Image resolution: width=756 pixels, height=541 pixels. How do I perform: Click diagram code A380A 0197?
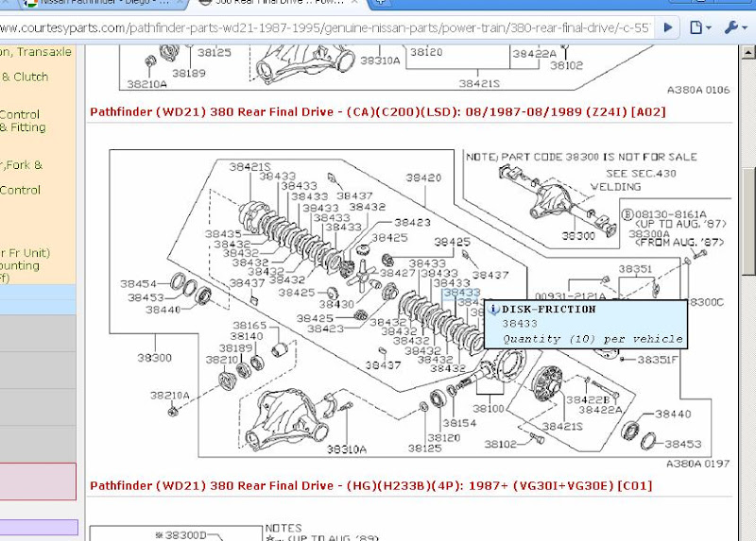(x=697, y=464)
